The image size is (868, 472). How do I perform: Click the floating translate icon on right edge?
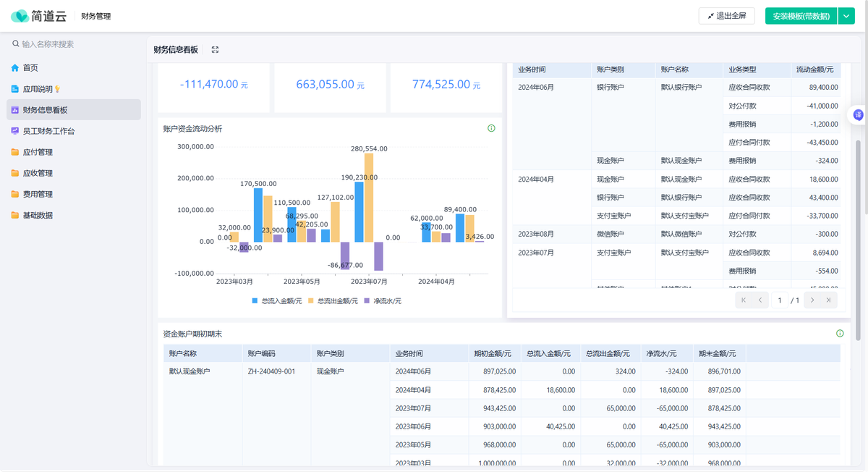coord(858,115)
